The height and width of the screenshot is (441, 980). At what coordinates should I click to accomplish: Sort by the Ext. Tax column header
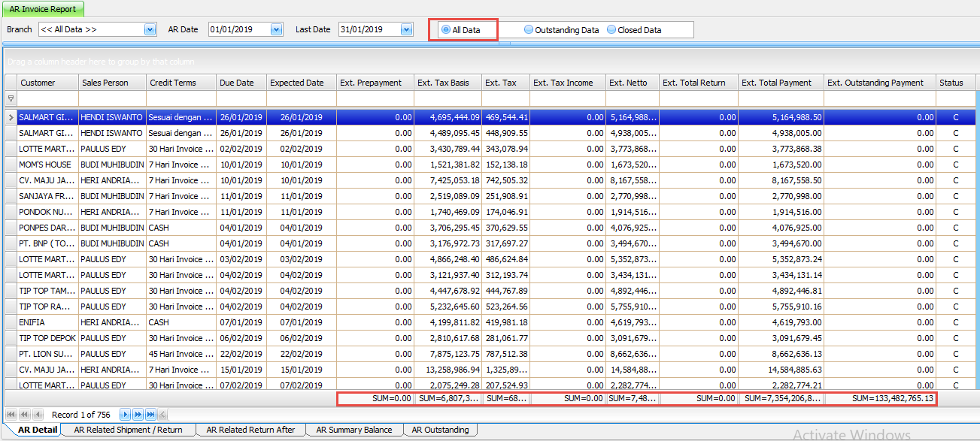(x=506, y=83)
